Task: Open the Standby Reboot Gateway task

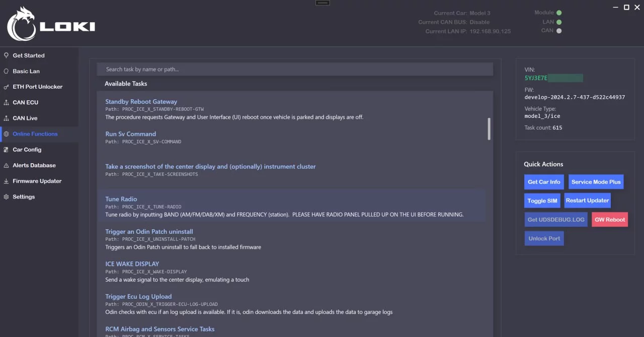Action: coord(141,102)
